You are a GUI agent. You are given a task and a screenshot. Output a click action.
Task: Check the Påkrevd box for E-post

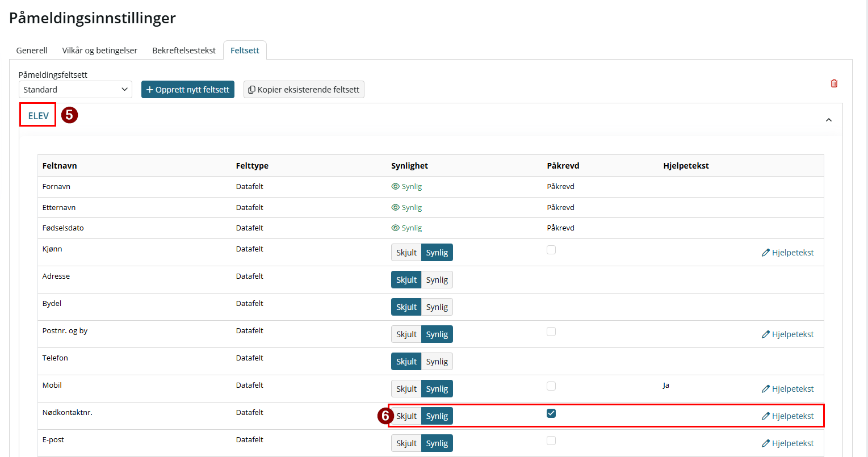click(x=551, y=441)
